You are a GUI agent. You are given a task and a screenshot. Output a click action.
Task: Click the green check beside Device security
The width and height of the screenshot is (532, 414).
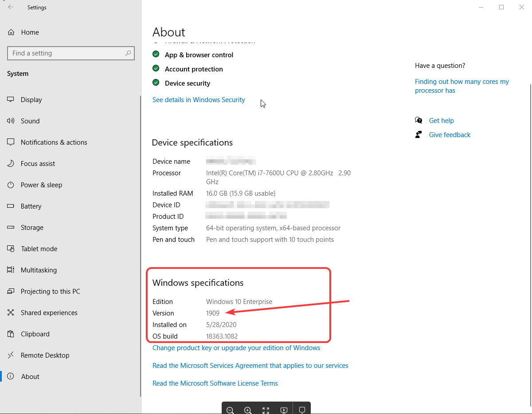pos(156,83)
